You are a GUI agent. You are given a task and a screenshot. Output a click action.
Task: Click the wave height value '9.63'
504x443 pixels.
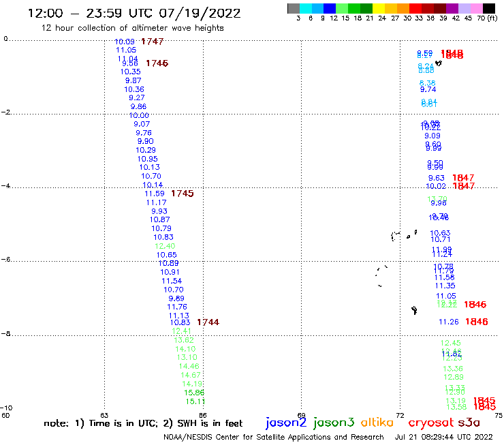click(x=437, y=178)
